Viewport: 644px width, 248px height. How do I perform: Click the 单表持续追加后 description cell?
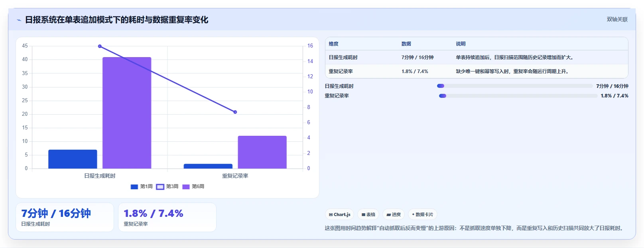515,58
